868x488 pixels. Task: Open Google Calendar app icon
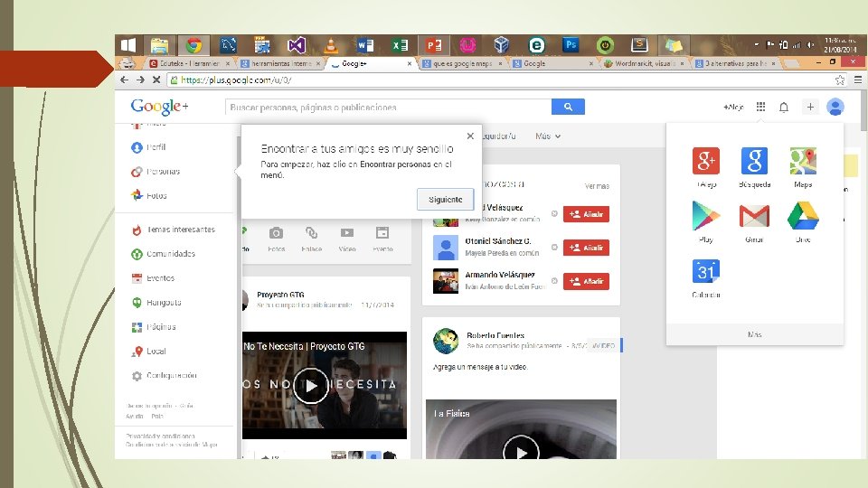(x=706, y=271)
